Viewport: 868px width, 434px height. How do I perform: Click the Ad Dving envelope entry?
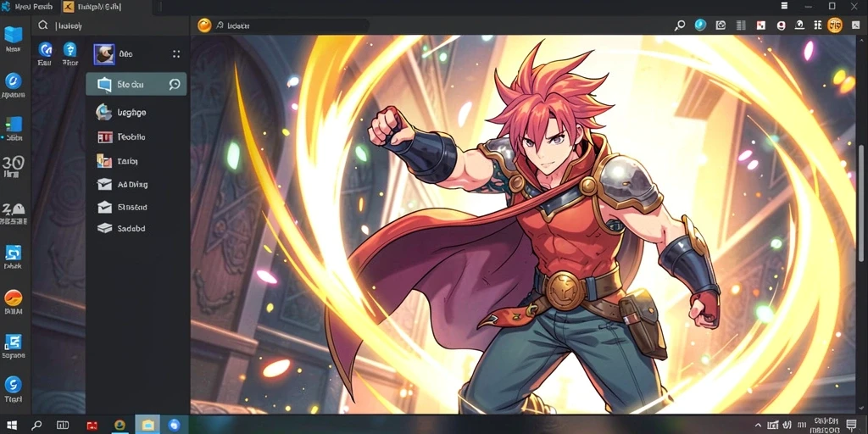(x=136, y=184)
